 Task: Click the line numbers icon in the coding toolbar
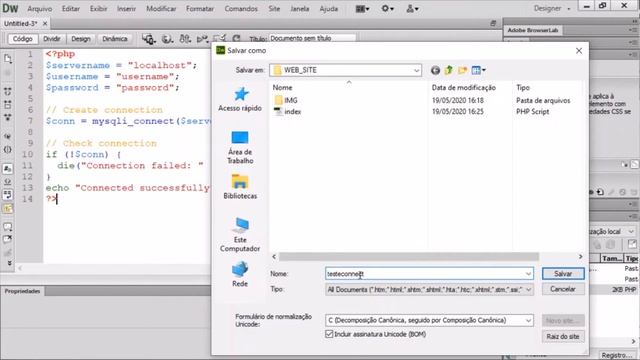(x=8, y=169)
